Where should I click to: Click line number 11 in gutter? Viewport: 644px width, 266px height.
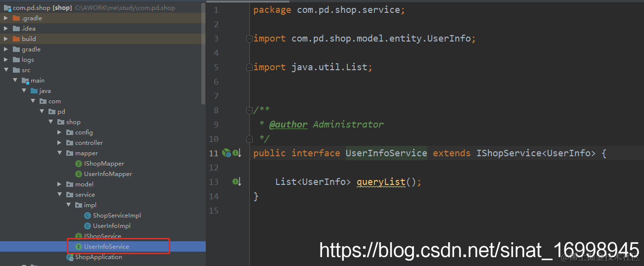pos(214,153)
